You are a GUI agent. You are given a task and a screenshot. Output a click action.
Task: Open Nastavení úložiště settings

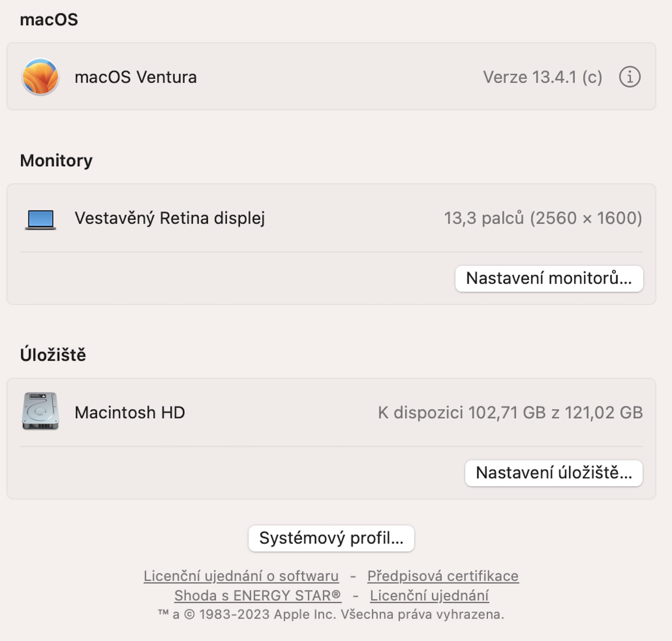[x=553, y=473]
